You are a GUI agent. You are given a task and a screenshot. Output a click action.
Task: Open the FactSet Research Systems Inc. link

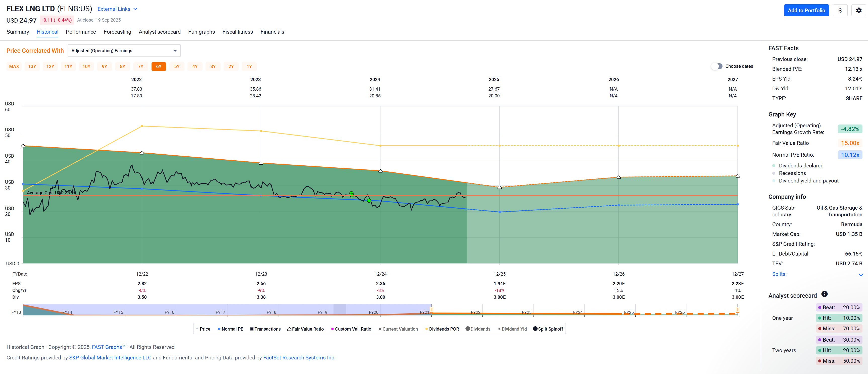(x=299, y=357)
